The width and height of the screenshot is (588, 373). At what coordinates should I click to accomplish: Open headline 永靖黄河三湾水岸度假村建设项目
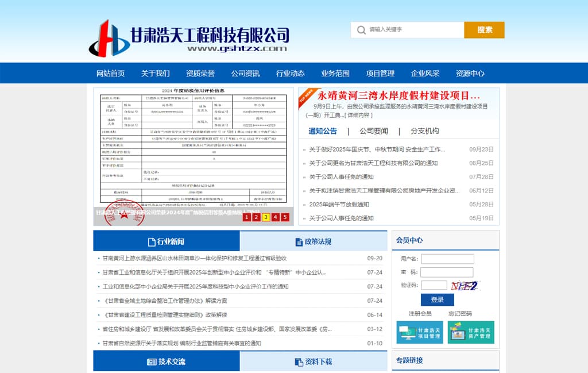pyautogui.click(x=399, y=95)
